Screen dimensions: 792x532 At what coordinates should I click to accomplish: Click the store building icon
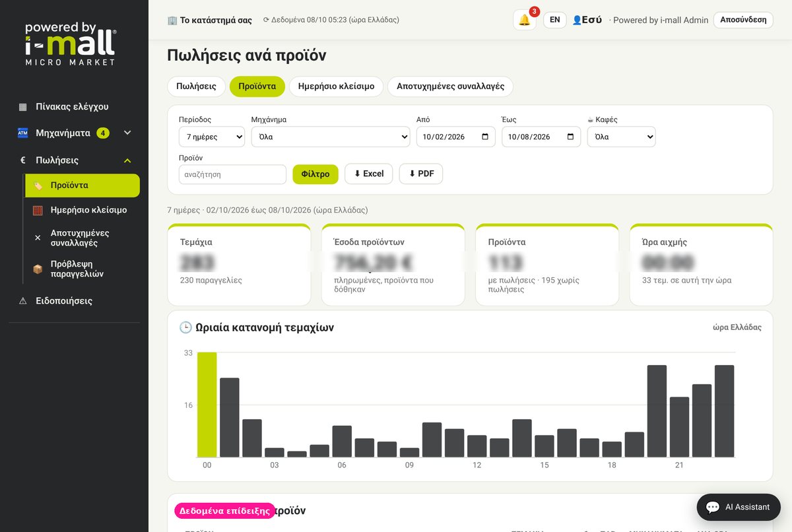172,20
